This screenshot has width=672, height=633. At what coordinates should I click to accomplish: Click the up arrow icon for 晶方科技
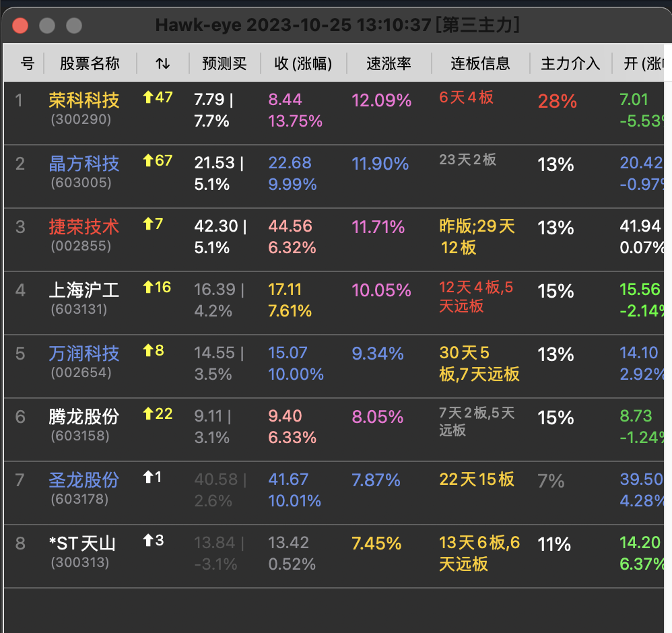(148, 161)
